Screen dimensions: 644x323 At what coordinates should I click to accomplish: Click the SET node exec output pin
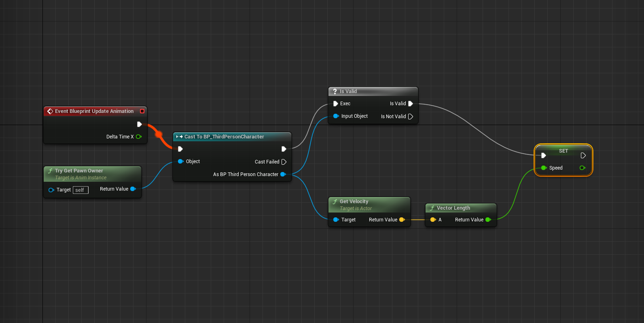pos(583,155)
